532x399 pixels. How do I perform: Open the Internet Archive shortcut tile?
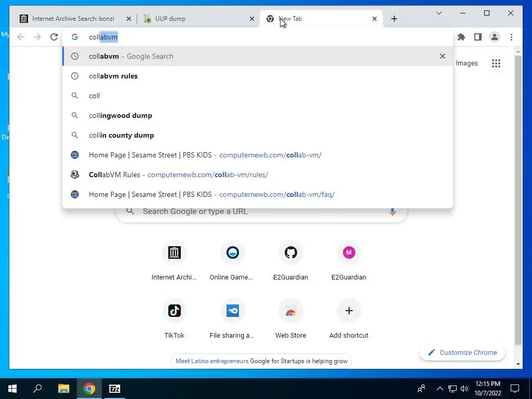click(x=174, y=261)
